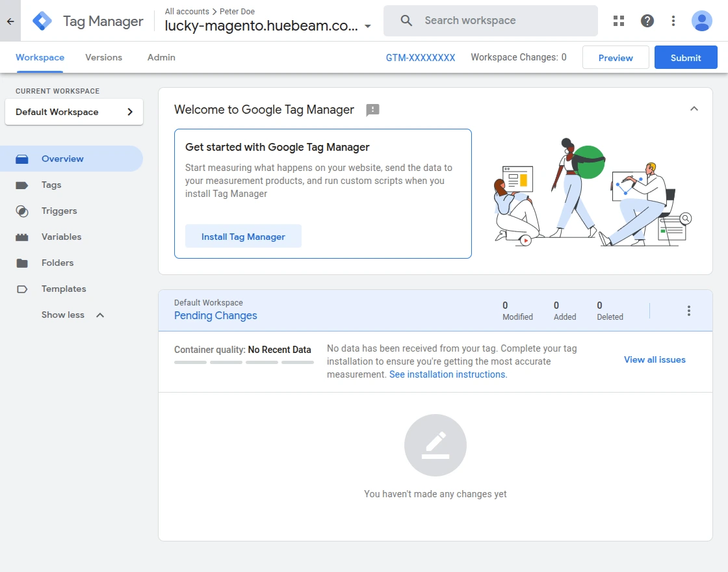Click the 0 Modified counter
Image resolution: width=728 pixels, height=572 pixels.
pos(517,311)
